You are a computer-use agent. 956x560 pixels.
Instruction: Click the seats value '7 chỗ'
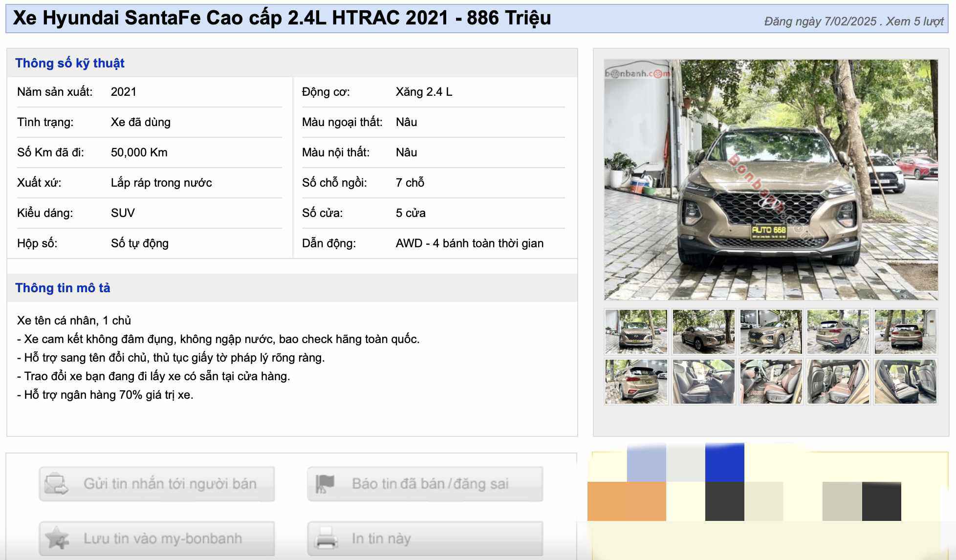click(x=410, y=183)
